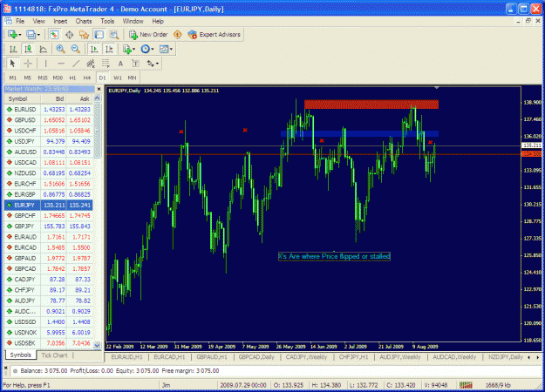Select the blue support zone rectangle
The height and width of the screenshot is (392, 545).
(x=359, y=133)
